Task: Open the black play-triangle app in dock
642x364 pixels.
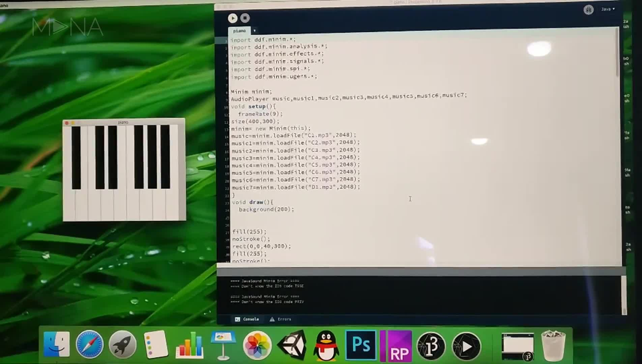Action: point(466,346)
